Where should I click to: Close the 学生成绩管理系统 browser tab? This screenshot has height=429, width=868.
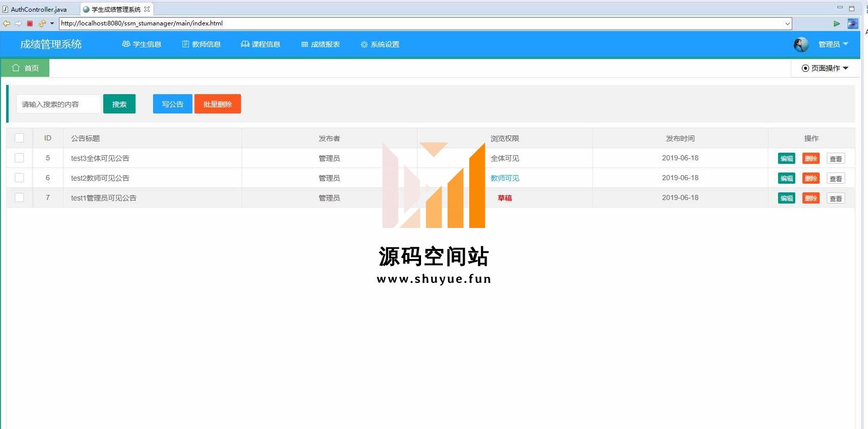coord(147,9)
